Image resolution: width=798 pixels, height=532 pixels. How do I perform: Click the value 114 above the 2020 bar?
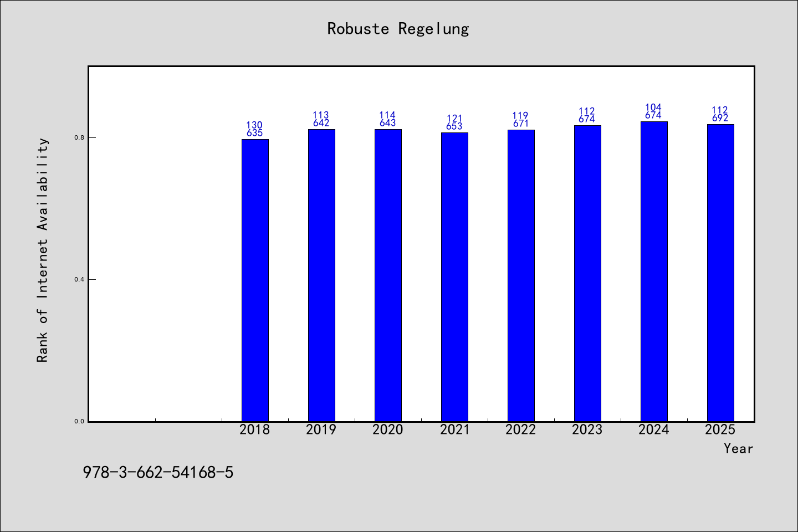388,115
